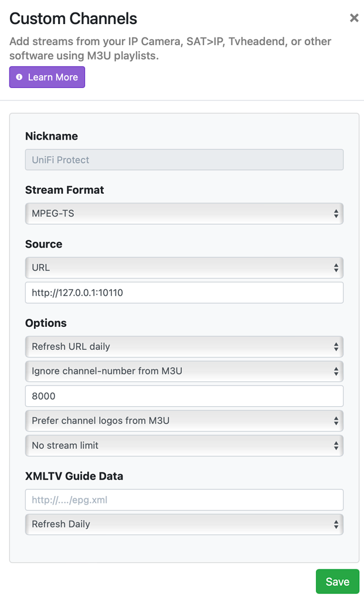Open the Refresh Daily dropdown under XMLTV
364x601 pixels.
pyautogui.click(x=176, y=524)
